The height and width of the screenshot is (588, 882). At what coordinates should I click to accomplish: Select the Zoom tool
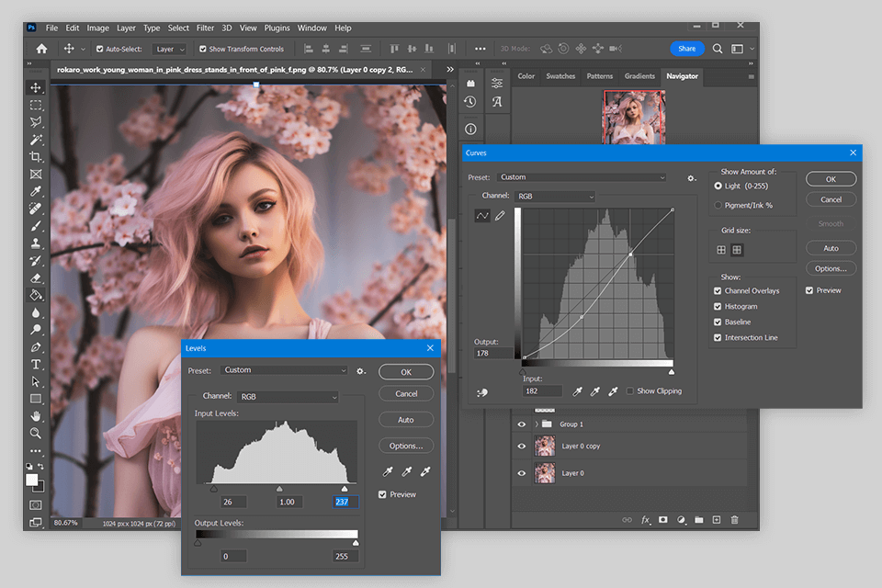tap(36, 434)
